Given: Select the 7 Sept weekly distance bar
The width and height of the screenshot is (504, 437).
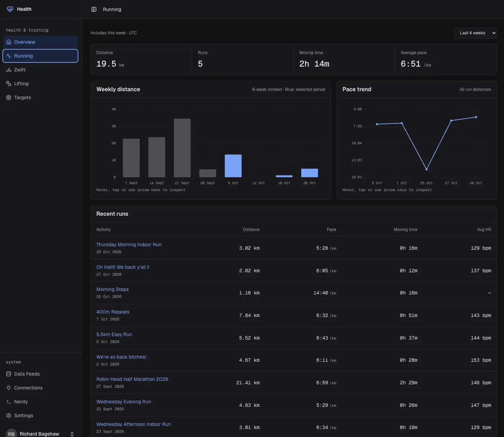Looking at the screenshot, I should [131, 158].
